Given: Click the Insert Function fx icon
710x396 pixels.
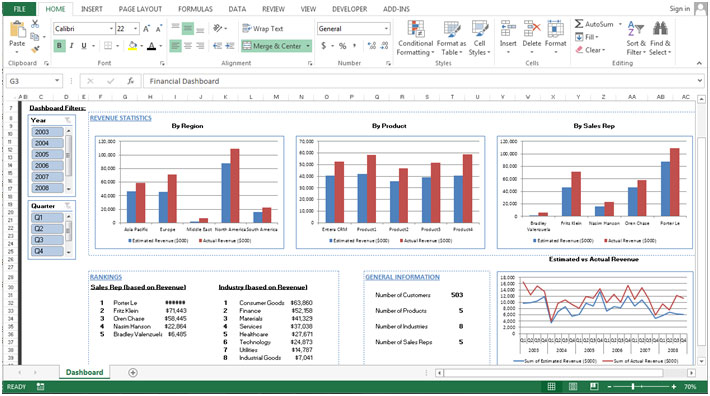Looking at the screenshot, I should pos(130,81).
